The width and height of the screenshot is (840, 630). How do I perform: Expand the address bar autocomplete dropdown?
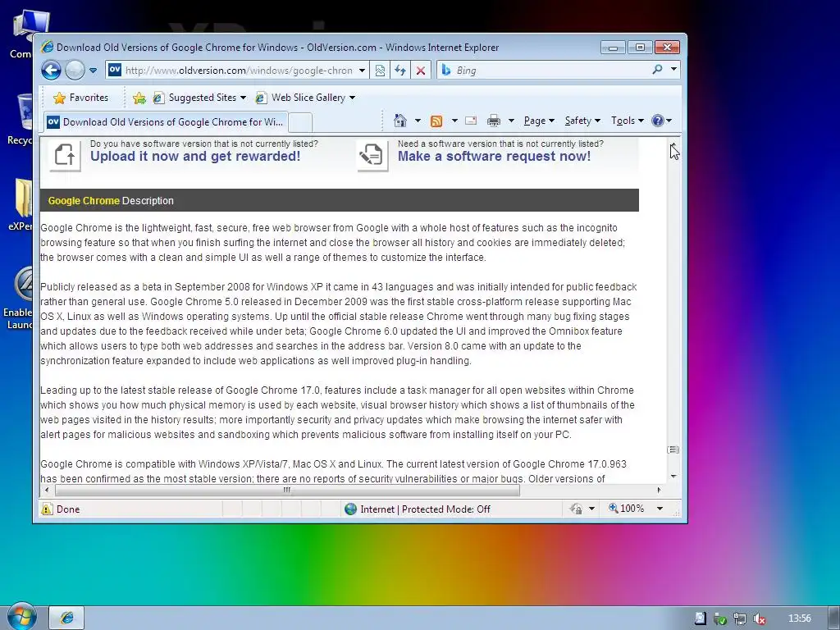[362, 71]
